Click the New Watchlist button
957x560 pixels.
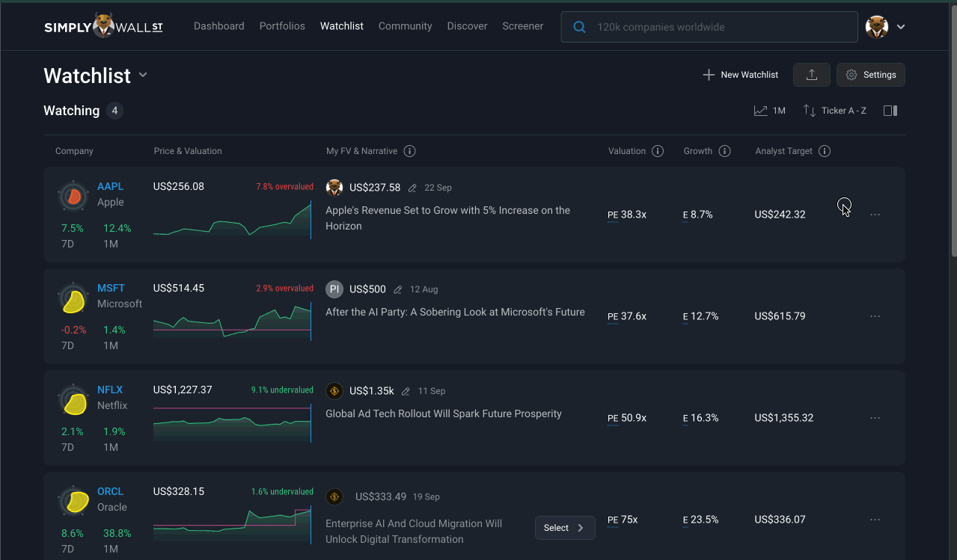click(741, 75)
